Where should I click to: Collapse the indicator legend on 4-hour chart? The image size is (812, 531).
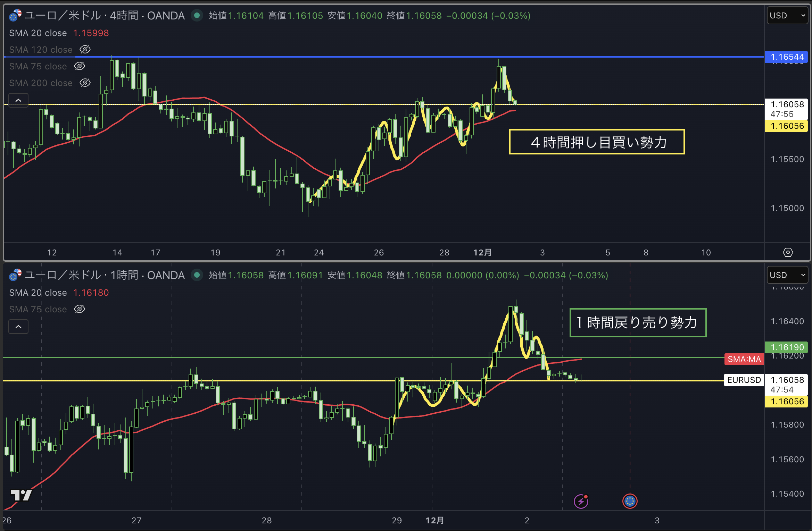coord(18,100)
